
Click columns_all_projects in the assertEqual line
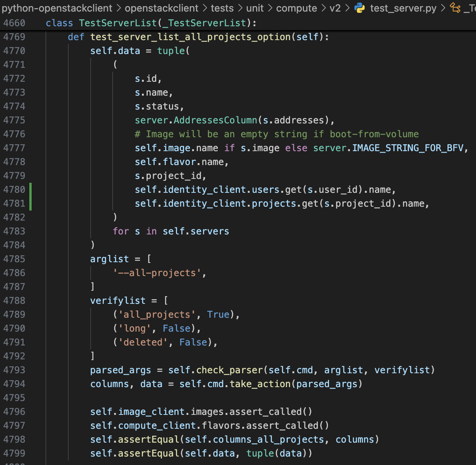pos(268,440)
